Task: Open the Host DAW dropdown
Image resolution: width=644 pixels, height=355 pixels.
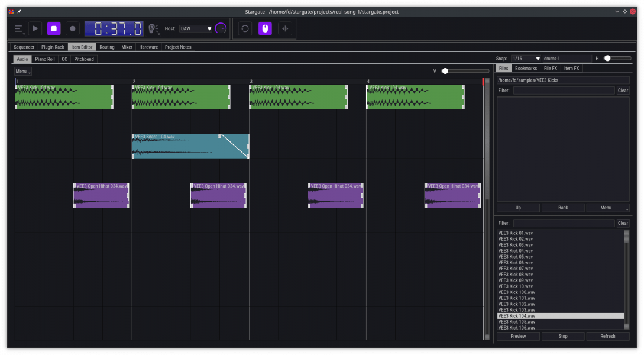Action: pos(196,29)
